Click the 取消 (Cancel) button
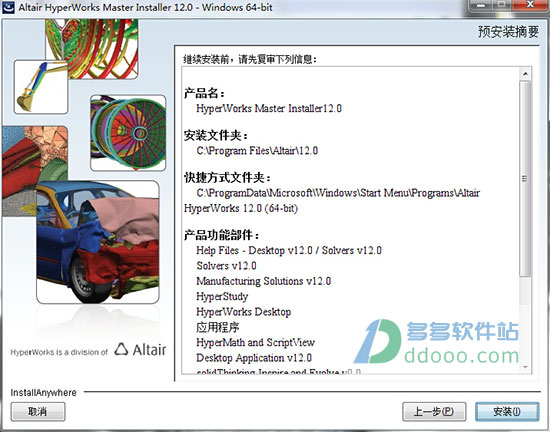 pos(38,411)
